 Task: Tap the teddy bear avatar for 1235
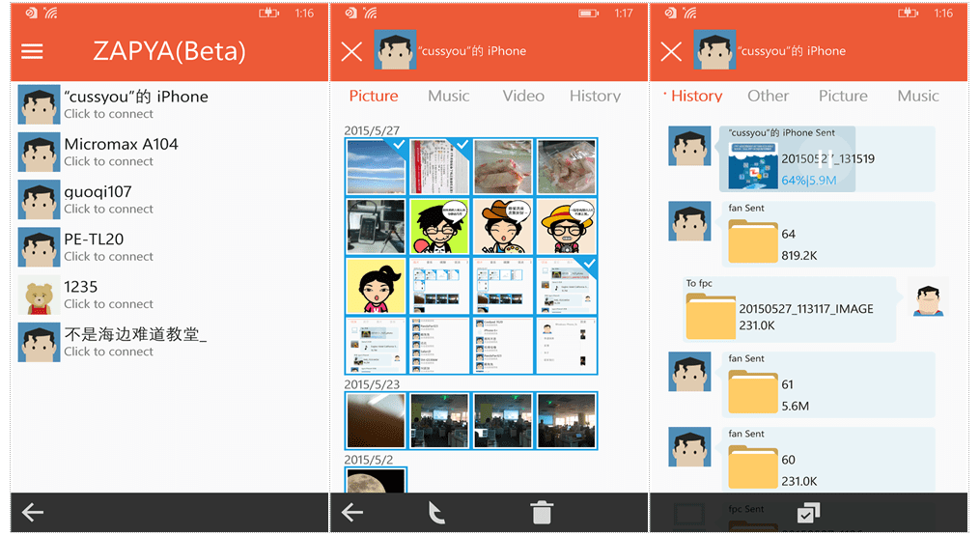click(39, 295)
